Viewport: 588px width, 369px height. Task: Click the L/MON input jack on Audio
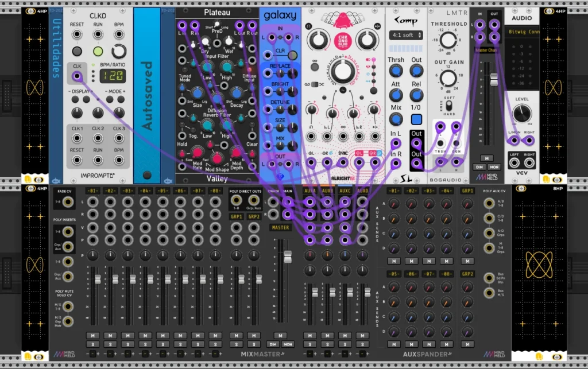[514, 141]
